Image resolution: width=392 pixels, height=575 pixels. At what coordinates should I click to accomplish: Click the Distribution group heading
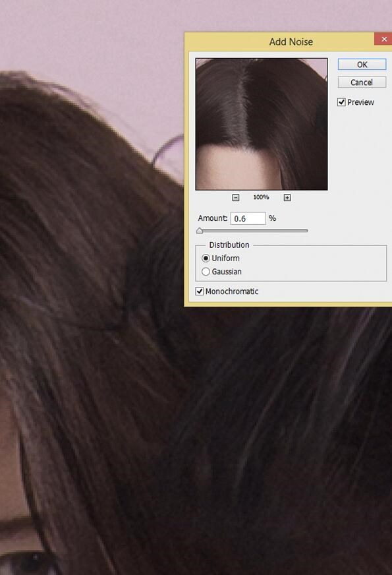(229, 245)
